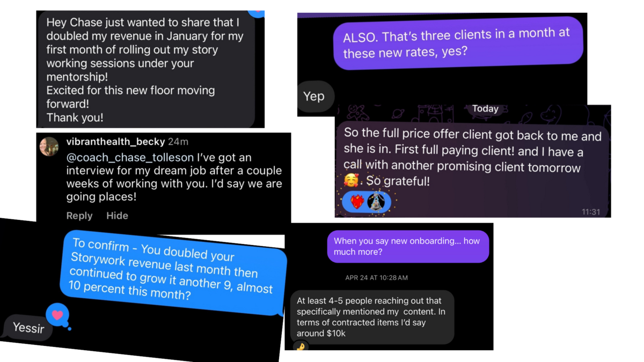Viewport: 644px width, 362px height.
Task: Select the Yep reply bubble
Action: click(314, 97)
